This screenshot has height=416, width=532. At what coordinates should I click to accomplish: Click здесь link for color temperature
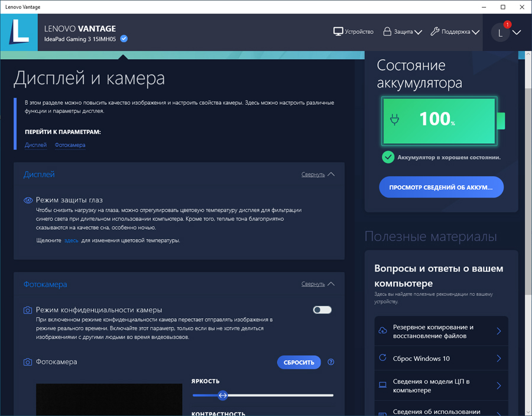(x=72, y=240)
